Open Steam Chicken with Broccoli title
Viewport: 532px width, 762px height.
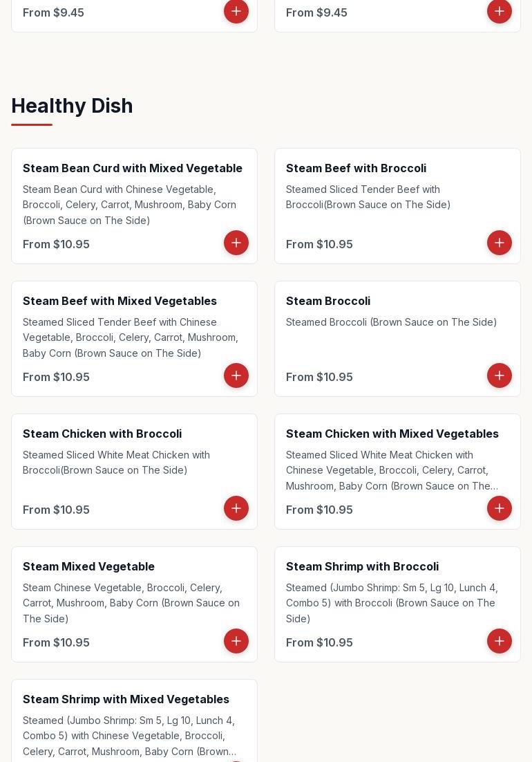click(x=102, y=434)
